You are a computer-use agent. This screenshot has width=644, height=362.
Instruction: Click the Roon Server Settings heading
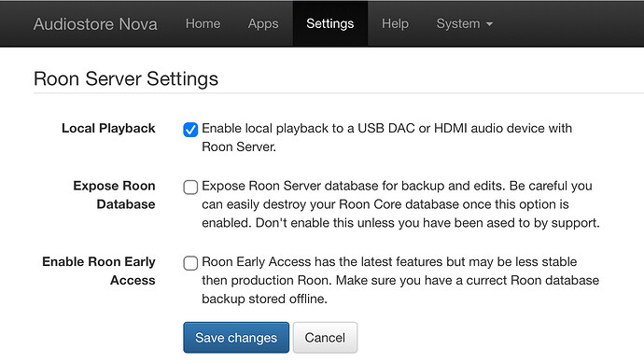pyautogui.click(x=126, y=78)
